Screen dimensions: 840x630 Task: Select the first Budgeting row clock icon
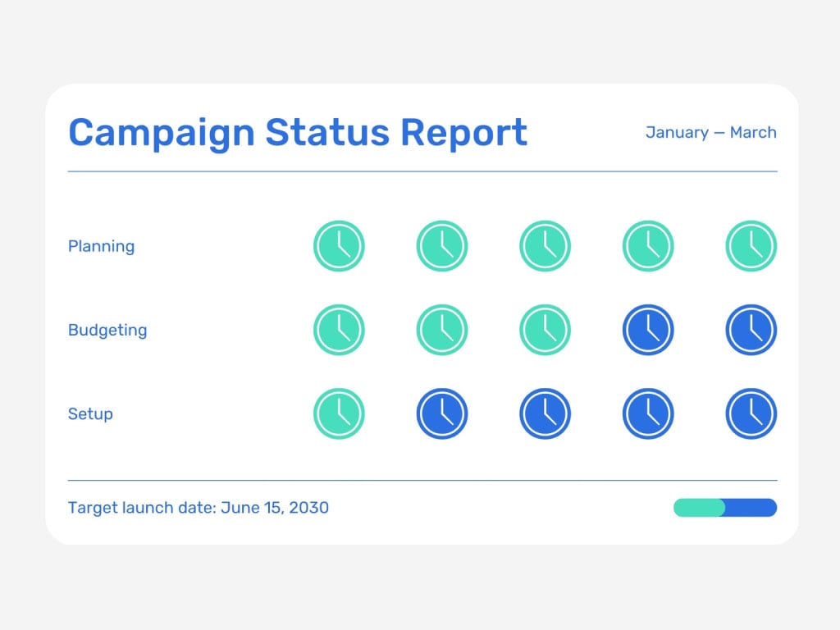339,330
